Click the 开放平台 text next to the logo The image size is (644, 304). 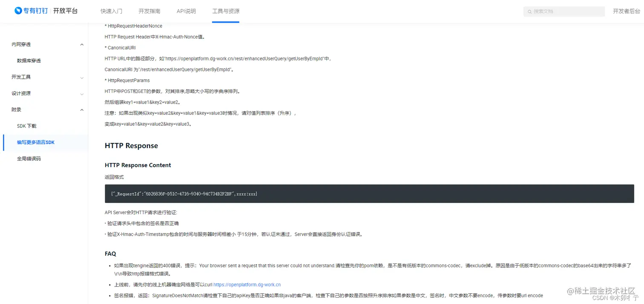click(65, 11)
